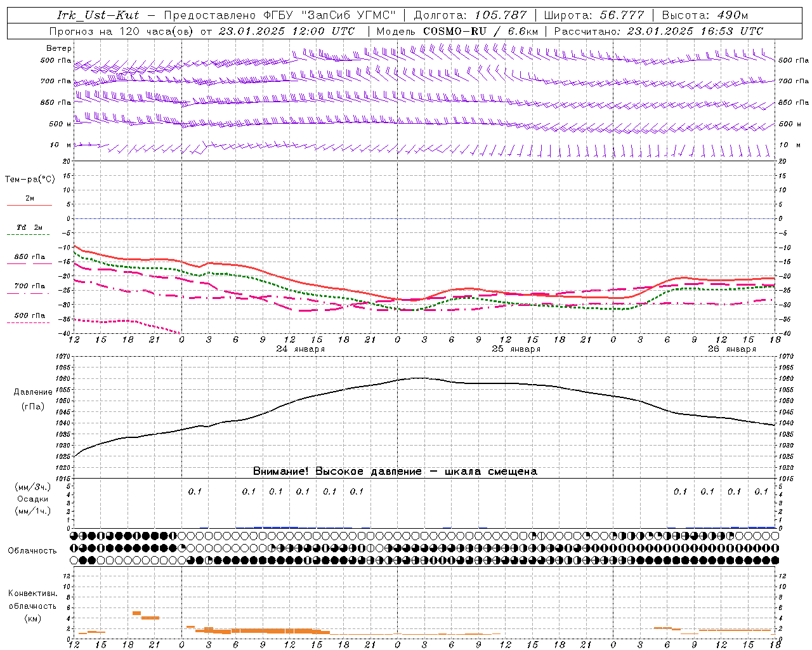Click the "(мм/3ч.)" precipitation unit label
Image resolution: width=812 pixels, height=650 pixels.
(33, 487)
